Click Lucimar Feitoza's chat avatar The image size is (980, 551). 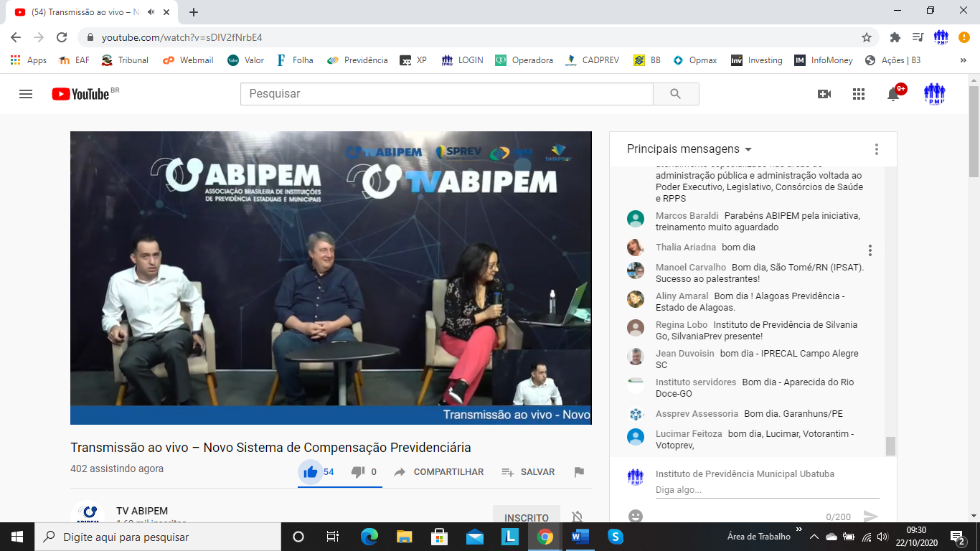[x=636, y=437]
